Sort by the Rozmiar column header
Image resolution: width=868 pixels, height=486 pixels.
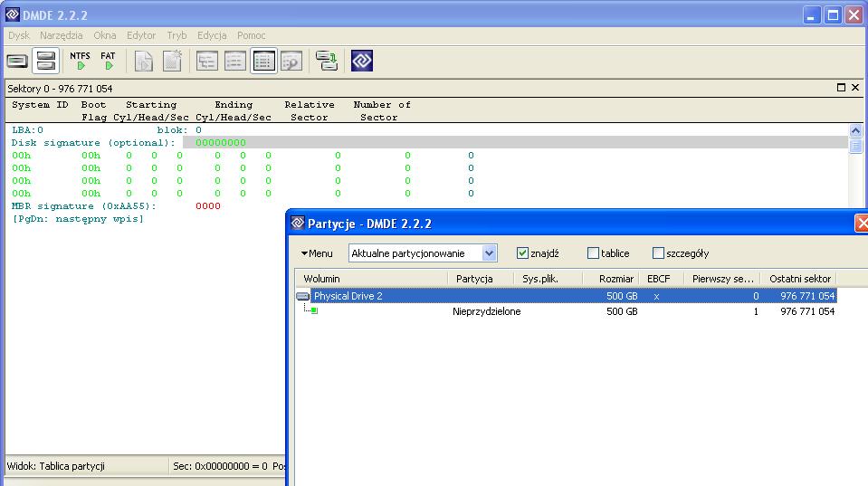611,279
